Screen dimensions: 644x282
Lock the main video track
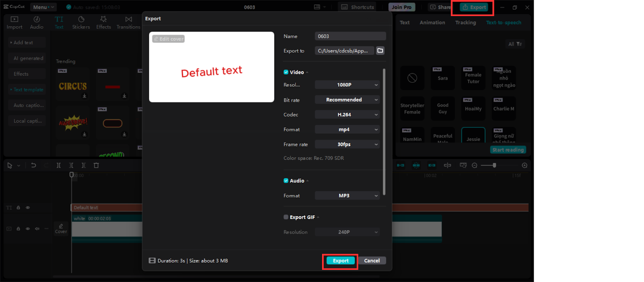point(18,228)
